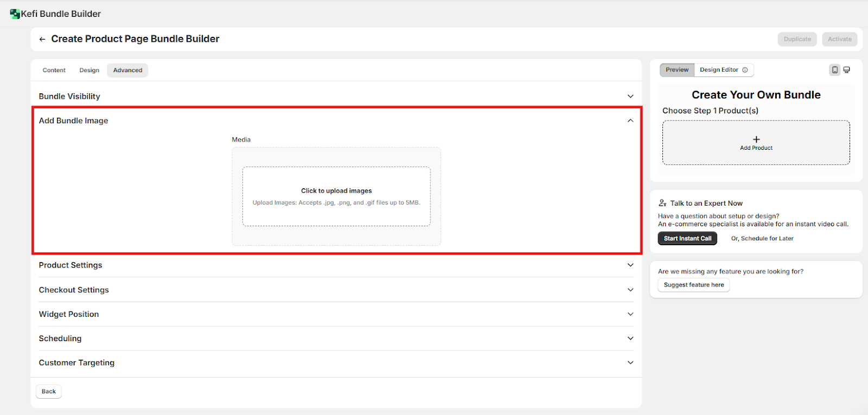
Task: Expand the Scheduling section
Action: point(630,339)
